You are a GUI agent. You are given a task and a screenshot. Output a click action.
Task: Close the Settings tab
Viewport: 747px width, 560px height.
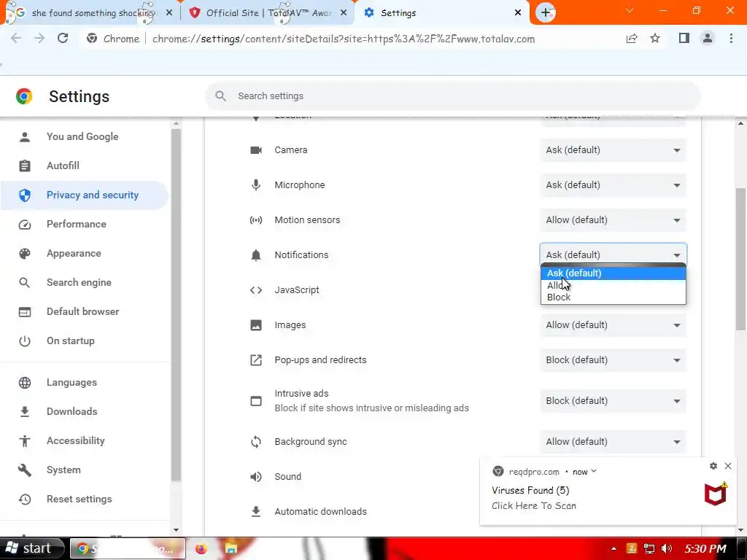tap(518, 13)
